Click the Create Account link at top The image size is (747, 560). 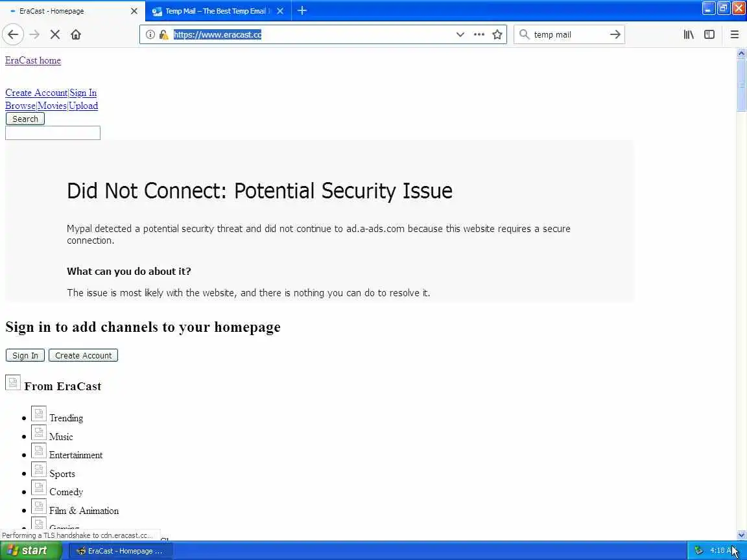point(36,93)
